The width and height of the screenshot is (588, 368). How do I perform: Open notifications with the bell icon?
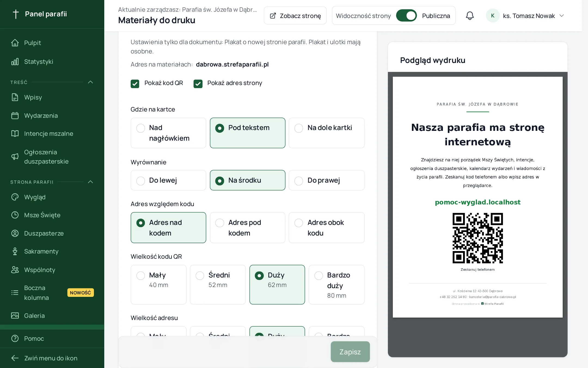470,16
